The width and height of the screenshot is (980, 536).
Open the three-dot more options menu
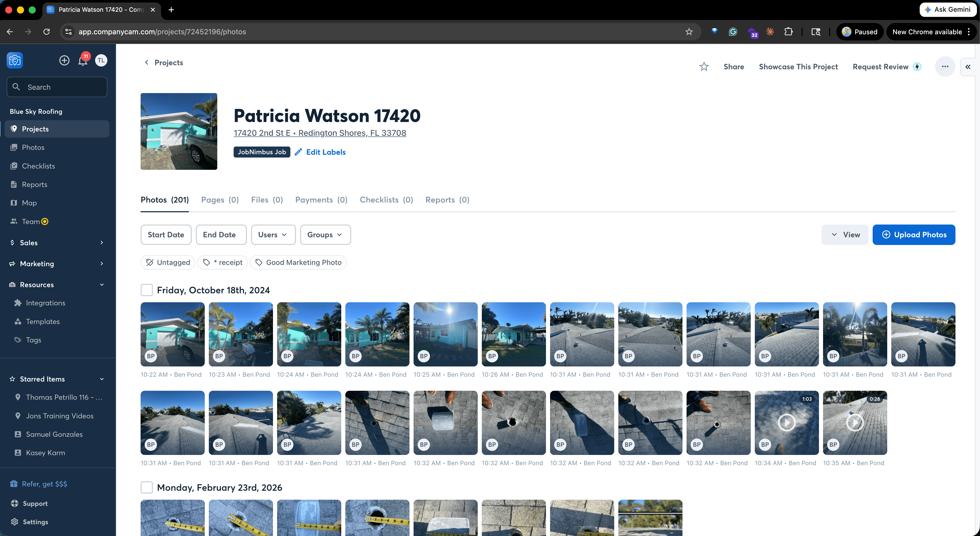(945, 67)
